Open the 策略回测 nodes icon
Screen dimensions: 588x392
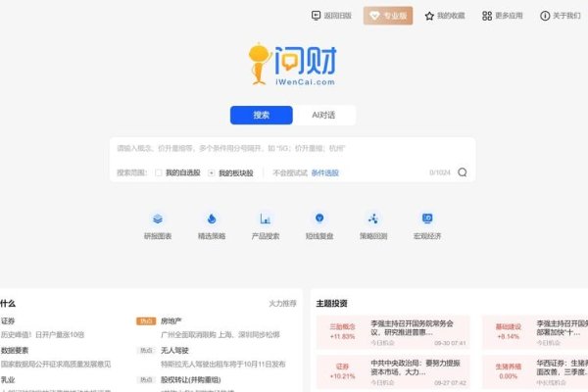373,219
